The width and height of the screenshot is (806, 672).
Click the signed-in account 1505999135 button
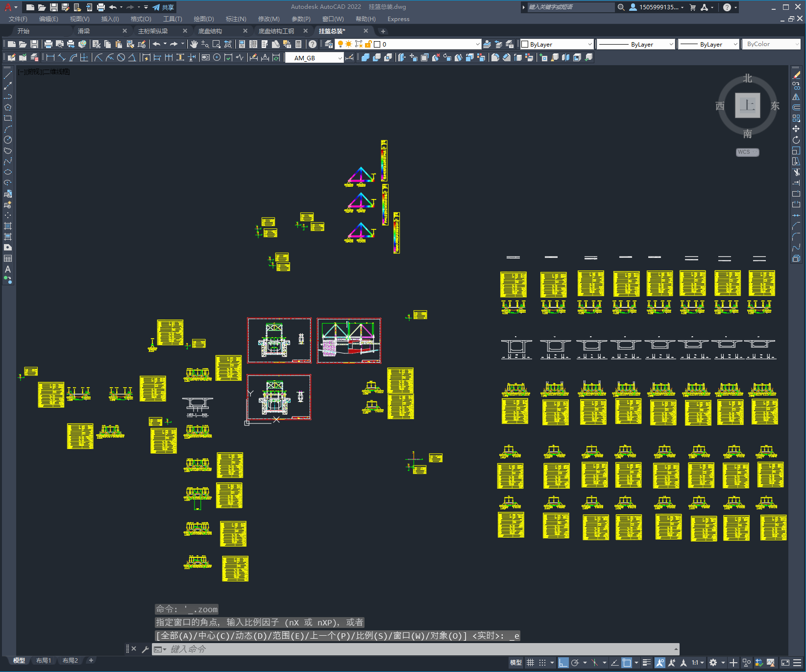[x=656, y=7]
